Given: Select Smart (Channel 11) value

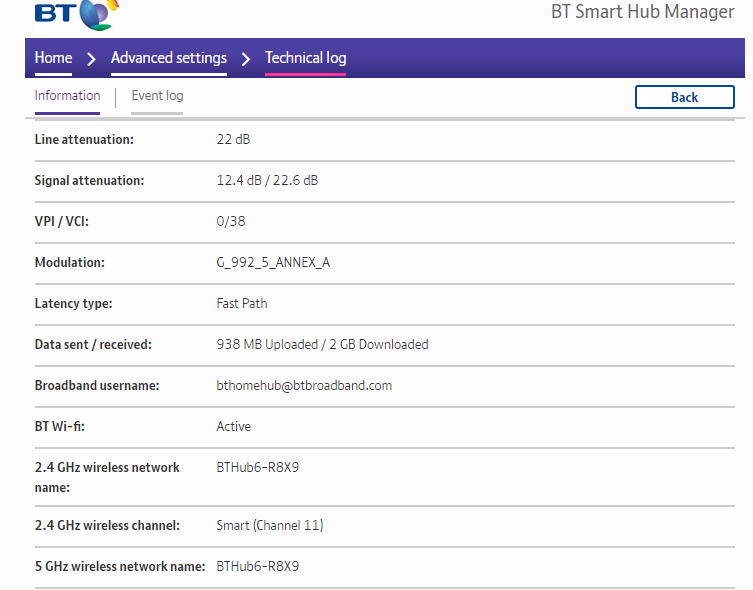Looking at the screenshot, I should [x=269, y=525].
